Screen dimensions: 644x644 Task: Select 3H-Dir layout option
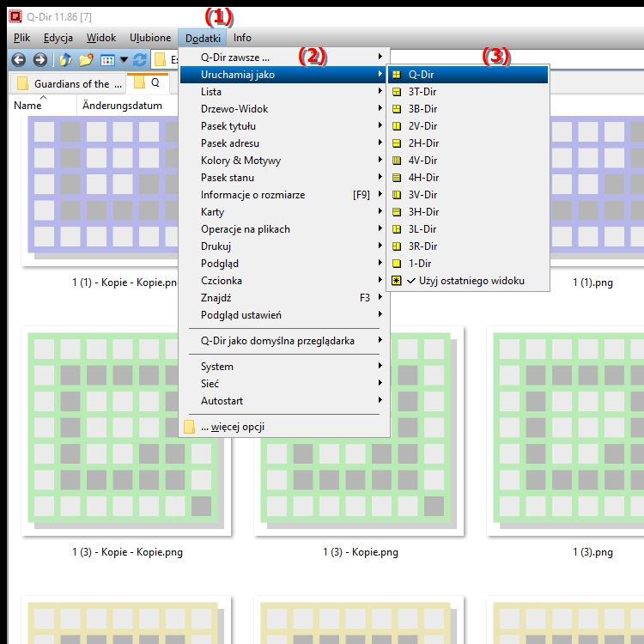468,212
